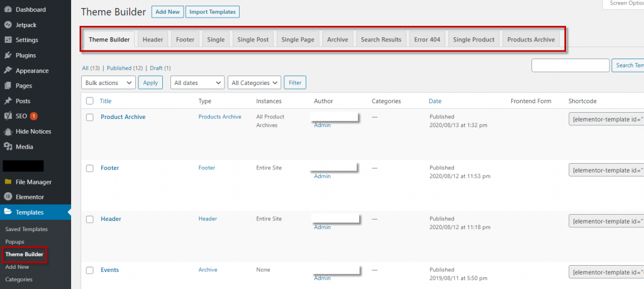Select the Product Archive shortcode field

coord(606,119)
